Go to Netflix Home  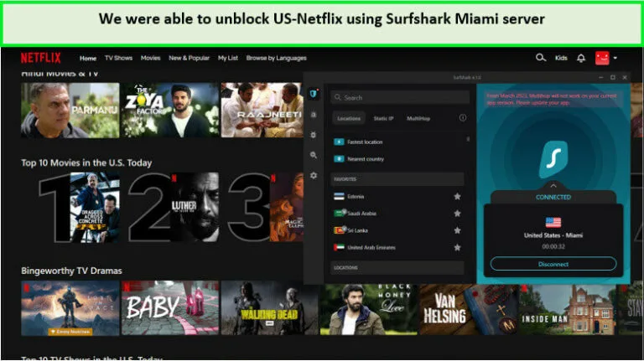[88, 59]
